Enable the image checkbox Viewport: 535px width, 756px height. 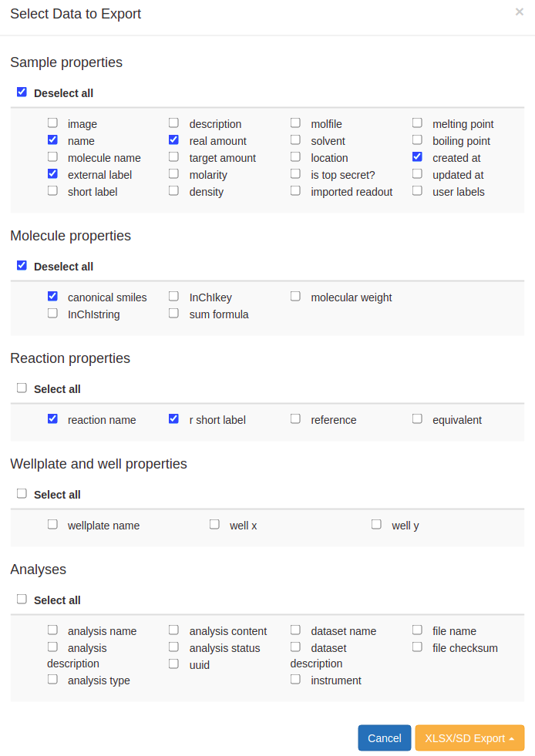52,123
